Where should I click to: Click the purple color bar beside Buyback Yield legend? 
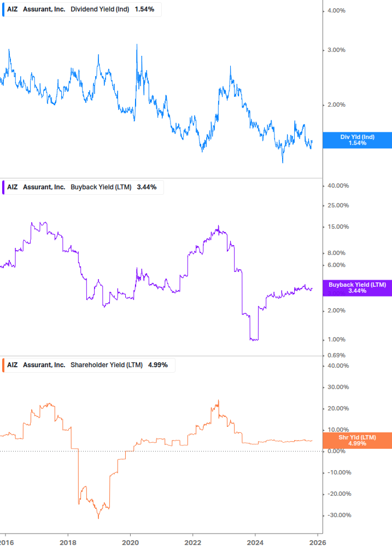click(x=3, y=187)
